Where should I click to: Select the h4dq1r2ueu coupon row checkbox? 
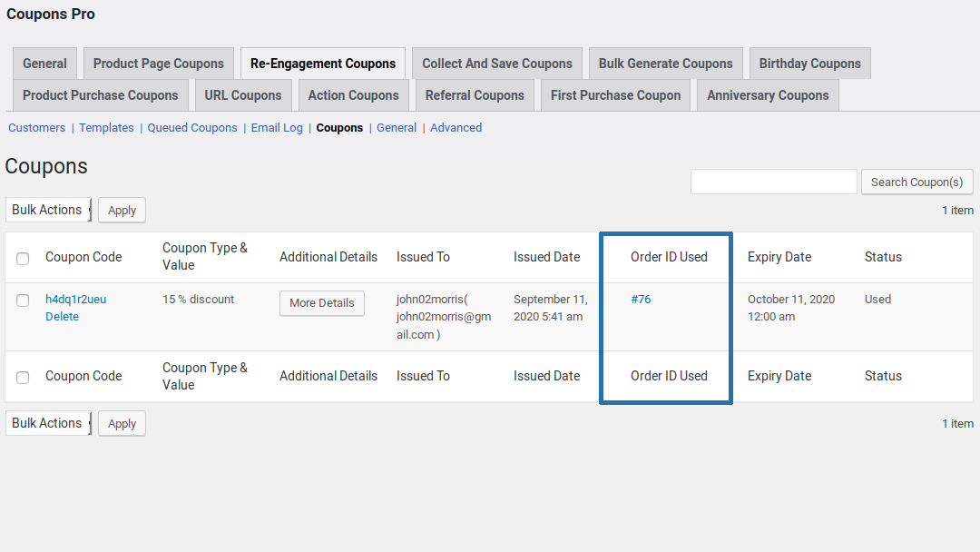pyautogui.click(x=23, y=300)
